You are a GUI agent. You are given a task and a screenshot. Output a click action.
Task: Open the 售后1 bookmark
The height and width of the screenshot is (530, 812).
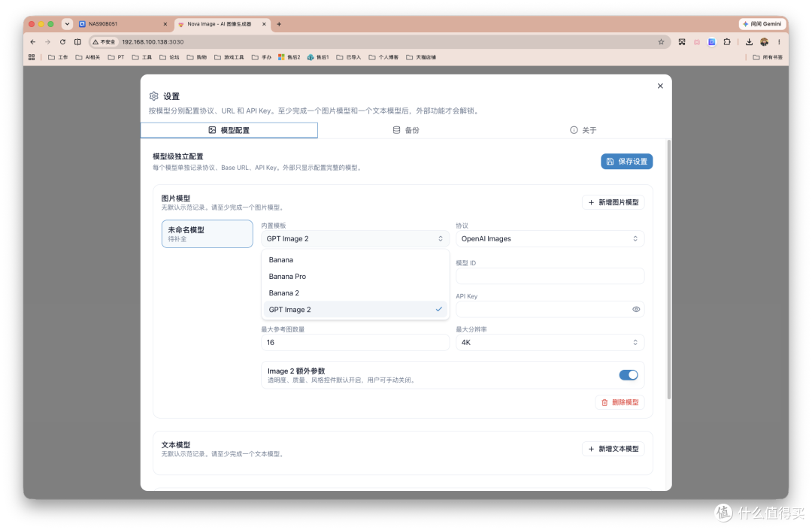click(x=318, y=57)
